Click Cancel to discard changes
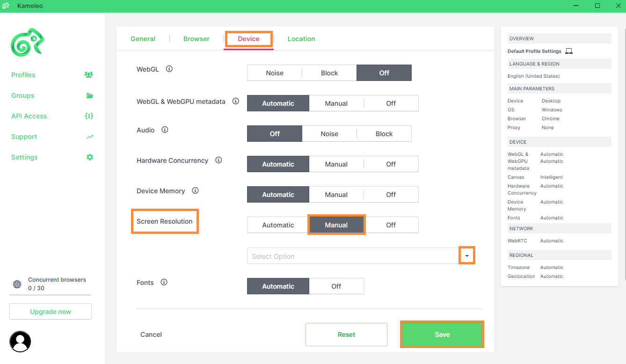This screenshot has height=364, width=626. coord(151,335)
